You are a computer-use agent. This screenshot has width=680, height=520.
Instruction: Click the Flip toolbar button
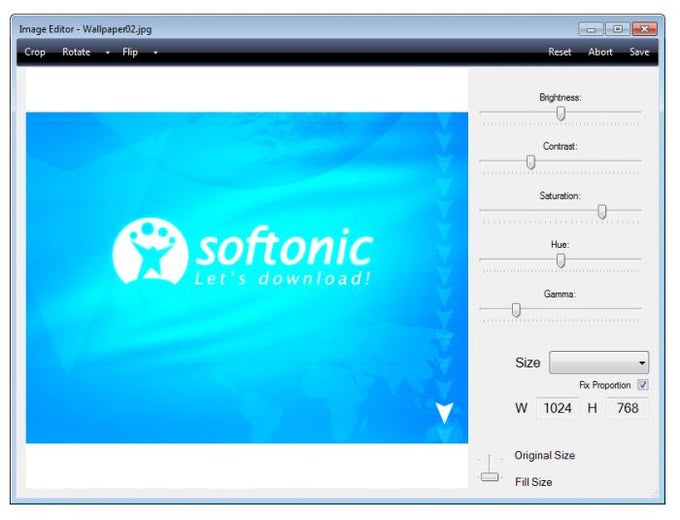click(130, 52)
